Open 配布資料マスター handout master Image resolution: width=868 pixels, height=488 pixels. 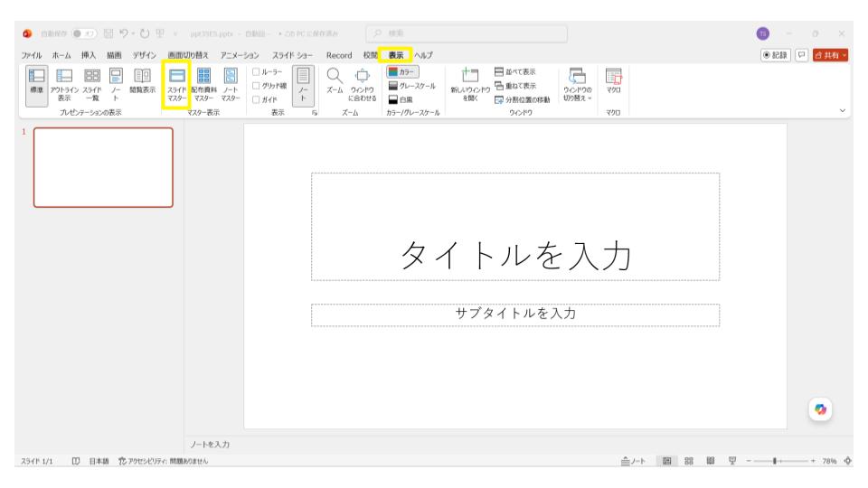click(203, 85)
